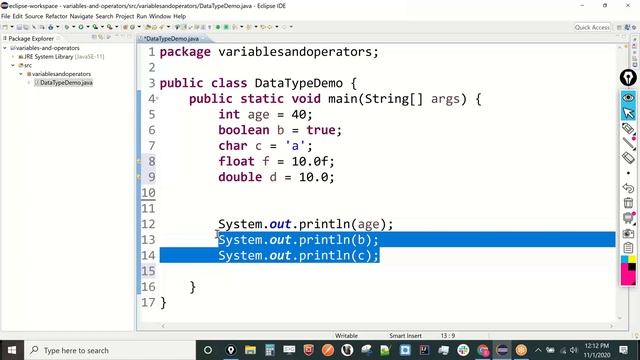This screenshot has width=640, height=360.
Task: Open the Source menu
Action: click(x=34, y=16)
